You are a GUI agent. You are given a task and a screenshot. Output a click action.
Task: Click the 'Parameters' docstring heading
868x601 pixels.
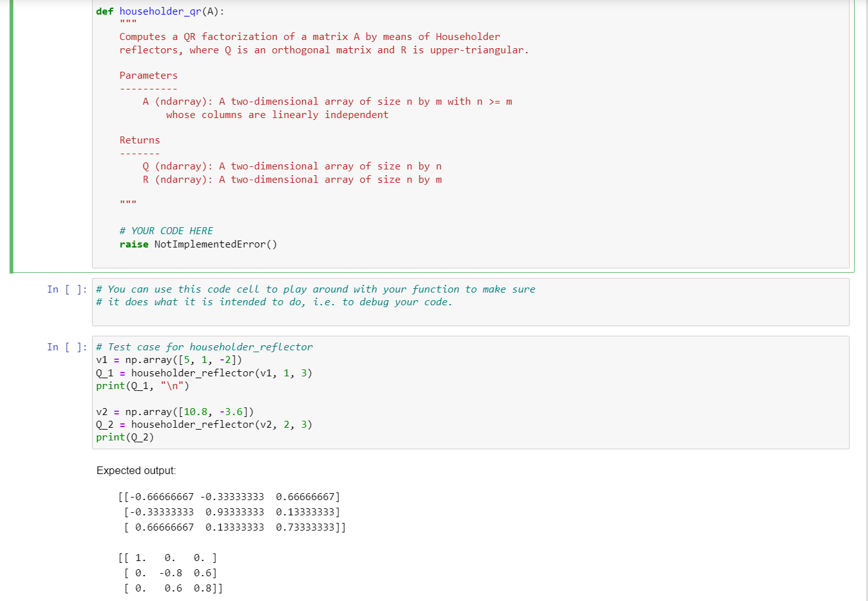(x=148, y=76)
